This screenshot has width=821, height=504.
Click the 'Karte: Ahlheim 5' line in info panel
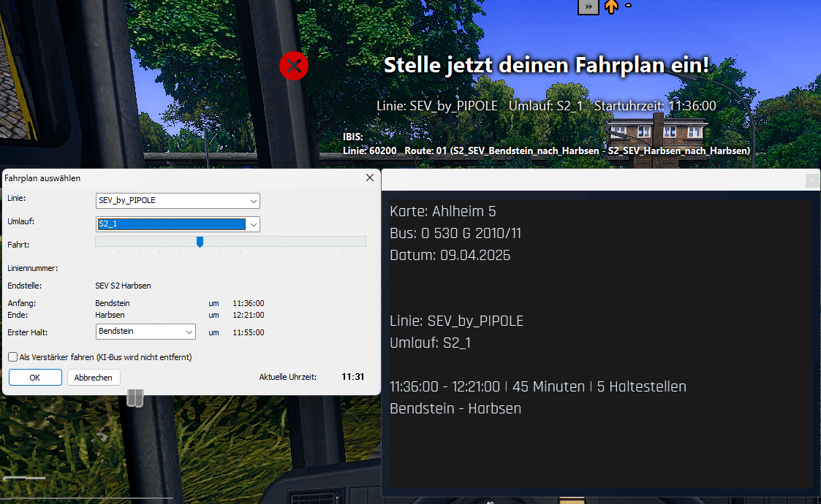coord(443,212)
